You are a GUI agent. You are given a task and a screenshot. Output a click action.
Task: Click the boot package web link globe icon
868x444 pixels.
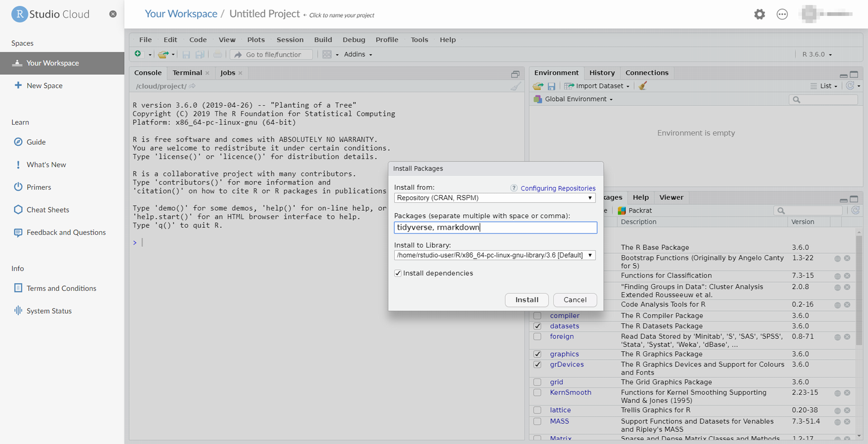pos(837,258)
